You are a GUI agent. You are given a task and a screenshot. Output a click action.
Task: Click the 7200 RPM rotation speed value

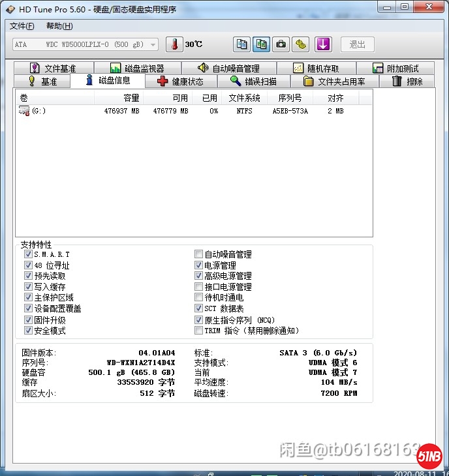[x=339, y=393]
